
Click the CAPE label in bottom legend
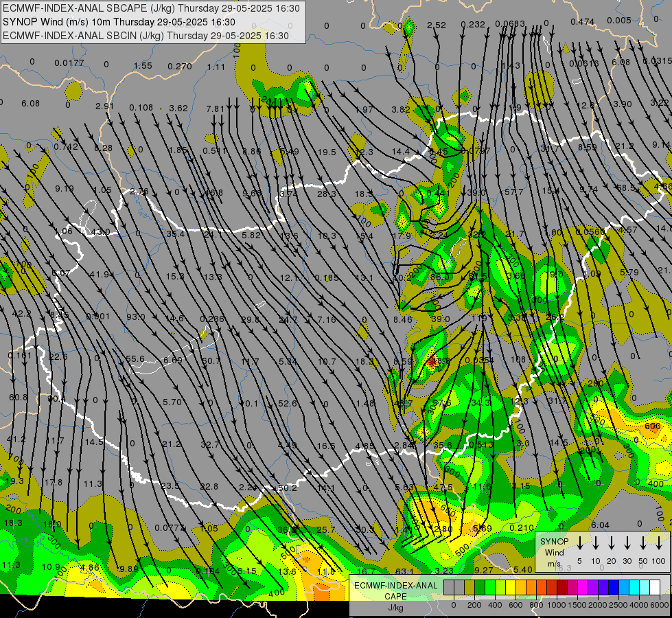(395, 597)
